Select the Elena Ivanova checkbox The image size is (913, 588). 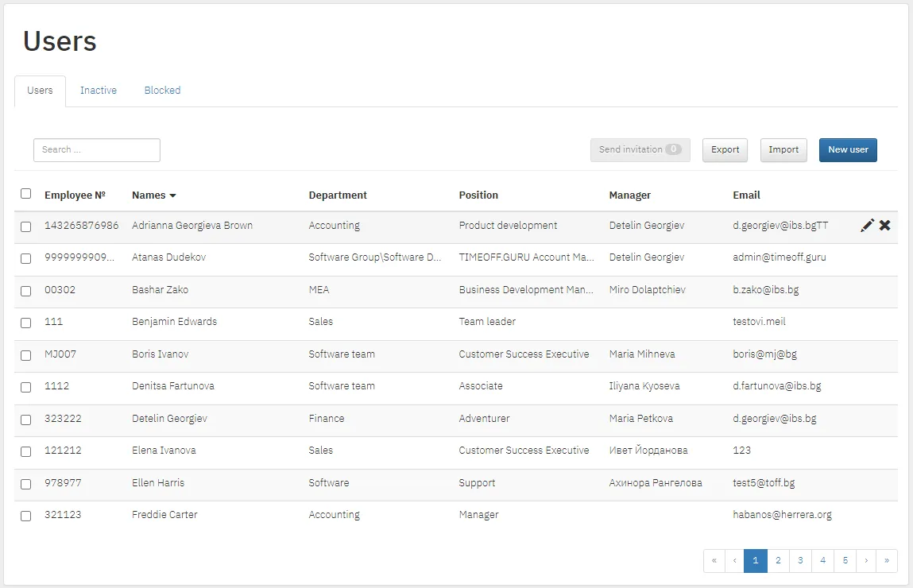25,452
